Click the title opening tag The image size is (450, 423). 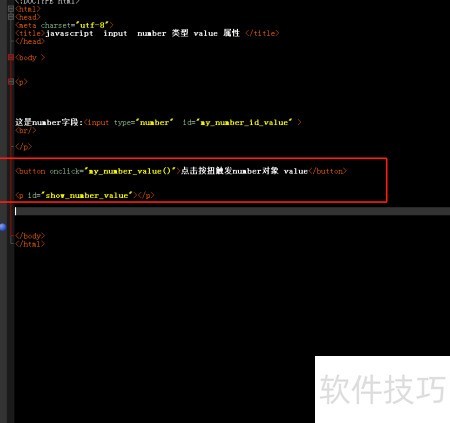[x=30, y=33]
